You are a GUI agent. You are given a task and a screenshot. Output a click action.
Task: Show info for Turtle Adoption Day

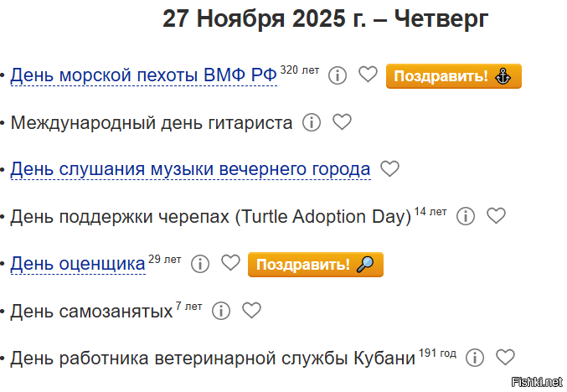coord(466,216)
